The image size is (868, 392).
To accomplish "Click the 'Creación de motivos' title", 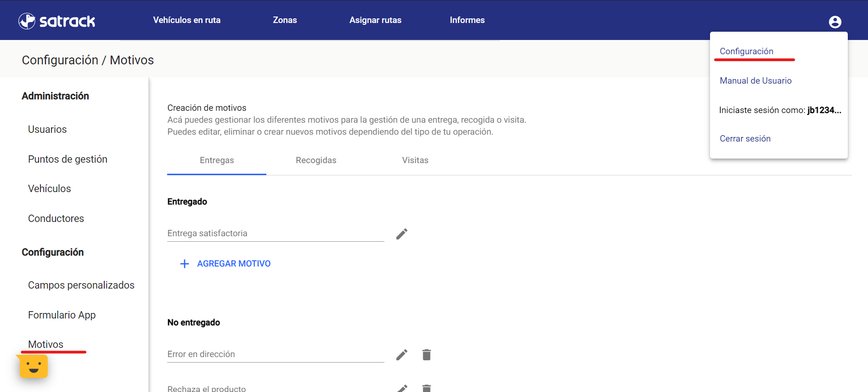I will (x=207, y=108).
